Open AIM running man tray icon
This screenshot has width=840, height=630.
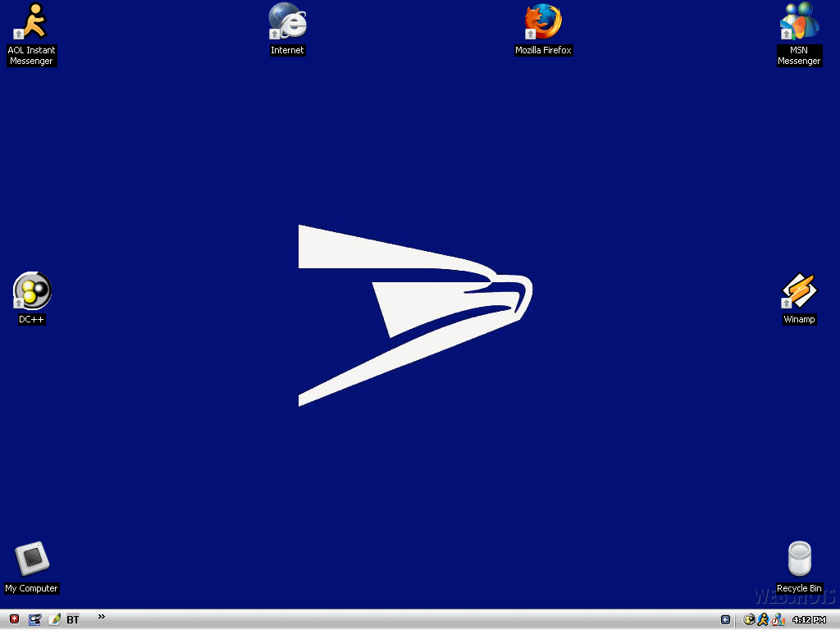(763, 619)
